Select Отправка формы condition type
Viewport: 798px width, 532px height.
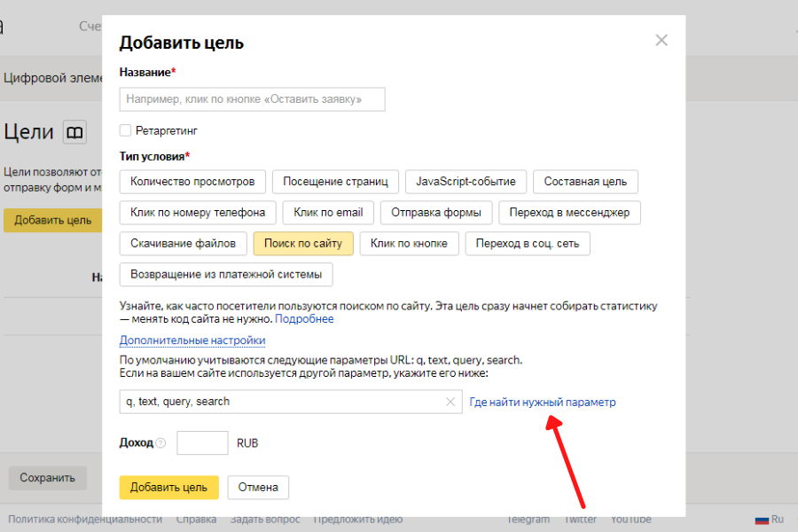point(435,213)
